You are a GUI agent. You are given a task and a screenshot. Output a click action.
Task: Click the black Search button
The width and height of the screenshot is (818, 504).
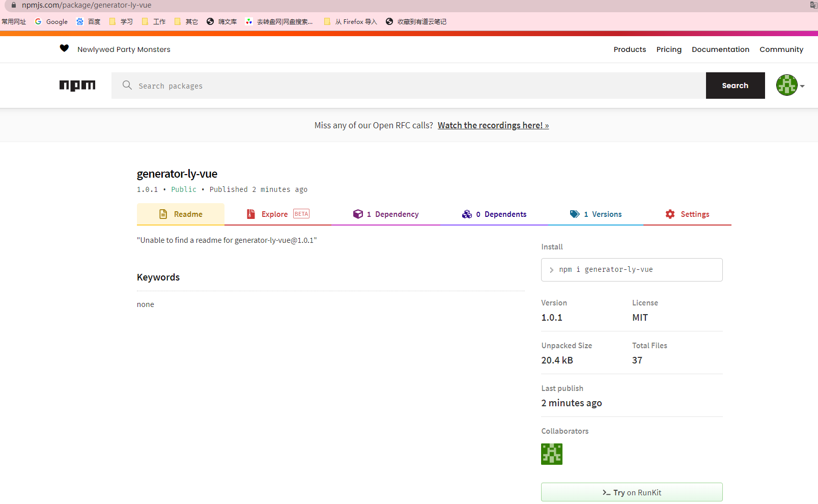(x=735, y=86)
